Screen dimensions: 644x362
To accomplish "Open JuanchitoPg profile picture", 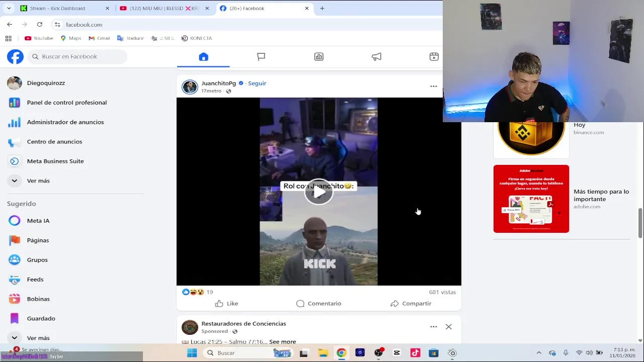I will tap(190, 87).
